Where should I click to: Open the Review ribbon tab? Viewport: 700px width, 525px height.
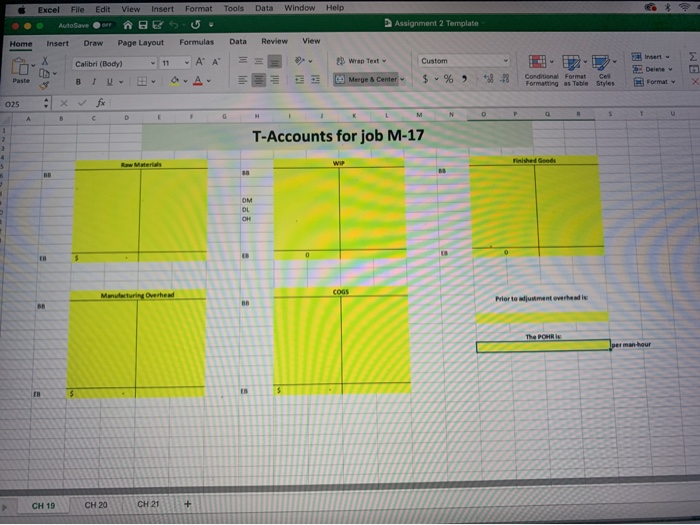click(x=274, y=41)
